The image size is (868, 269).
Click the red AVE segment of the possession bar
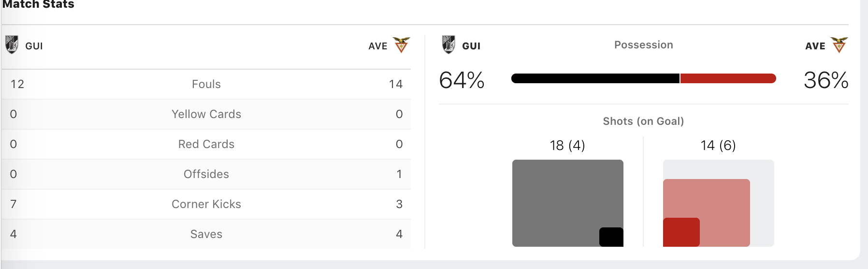click(x=728, y=78)
